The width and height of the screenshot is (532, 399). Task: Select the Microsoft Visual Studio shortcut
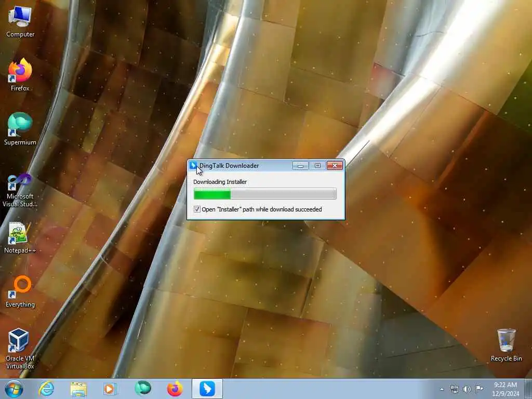(x=20, y=190)
